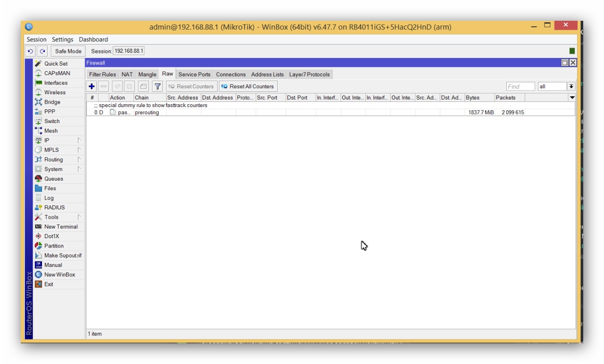The width and height of the screenshot is (604, 364).
Task: Sort by Dst. Port column header
Action: point(301,98)
